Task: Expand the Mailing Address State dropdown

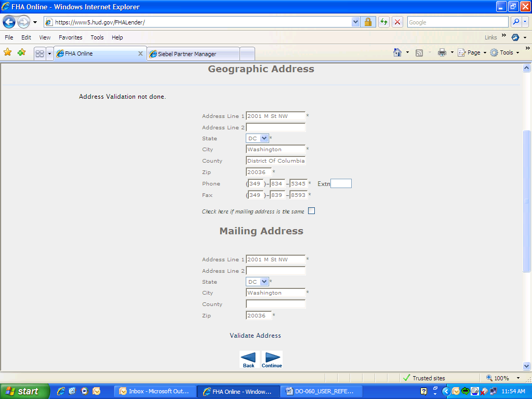Action: coord(264,282)
